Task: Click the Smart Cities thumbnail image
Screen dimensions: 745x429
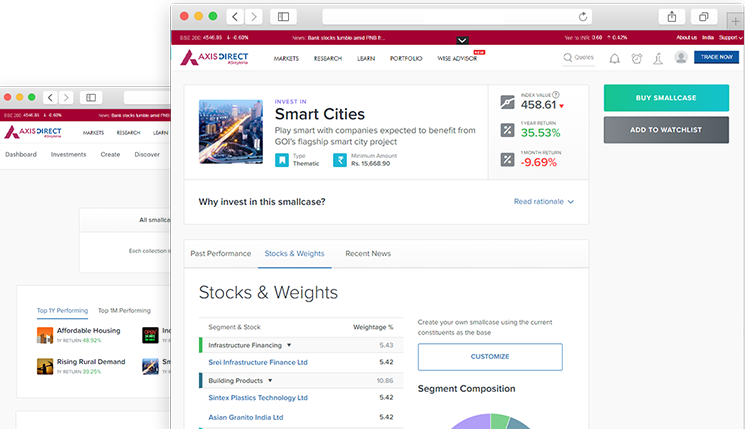Action: tap(231, 132)
